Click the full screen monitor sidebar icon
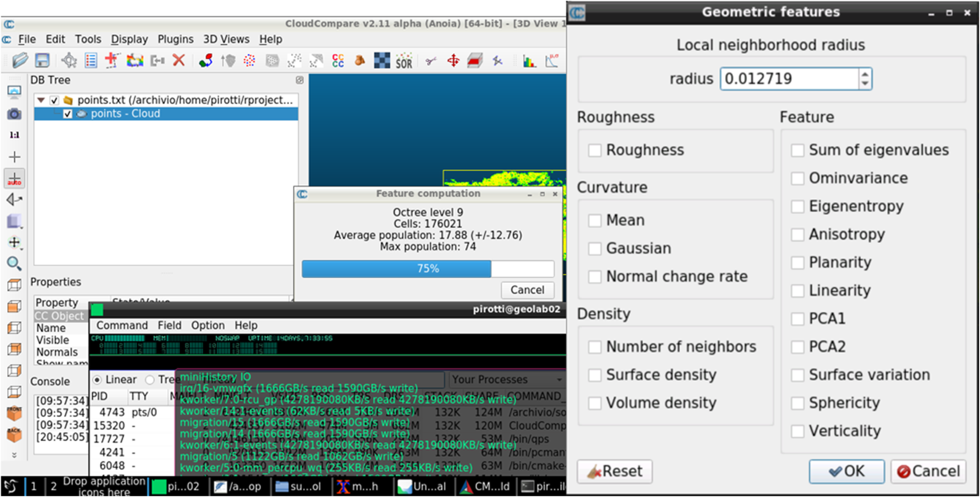 (x=14, y=92)
